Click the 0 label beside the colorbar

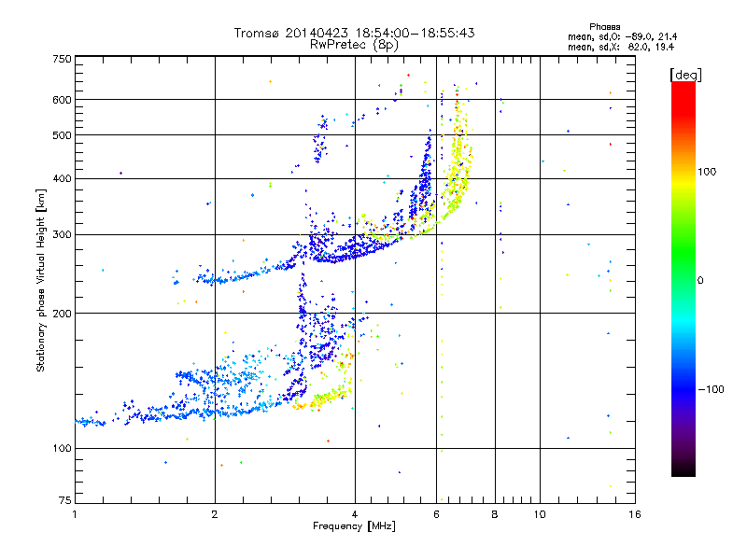700,281
